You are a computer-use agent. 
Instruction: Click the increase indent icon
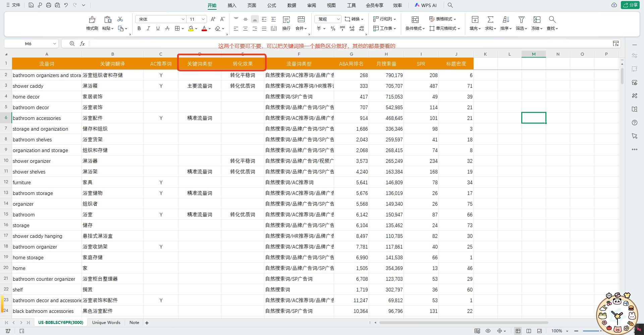click(x=274, y=19)
